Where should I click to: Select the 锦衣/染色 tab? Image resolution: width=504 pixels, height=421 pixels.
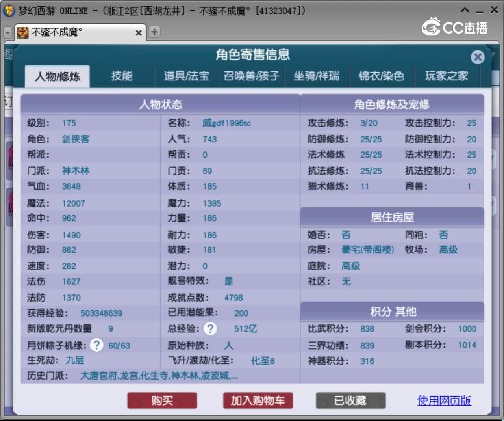point(382,76)
